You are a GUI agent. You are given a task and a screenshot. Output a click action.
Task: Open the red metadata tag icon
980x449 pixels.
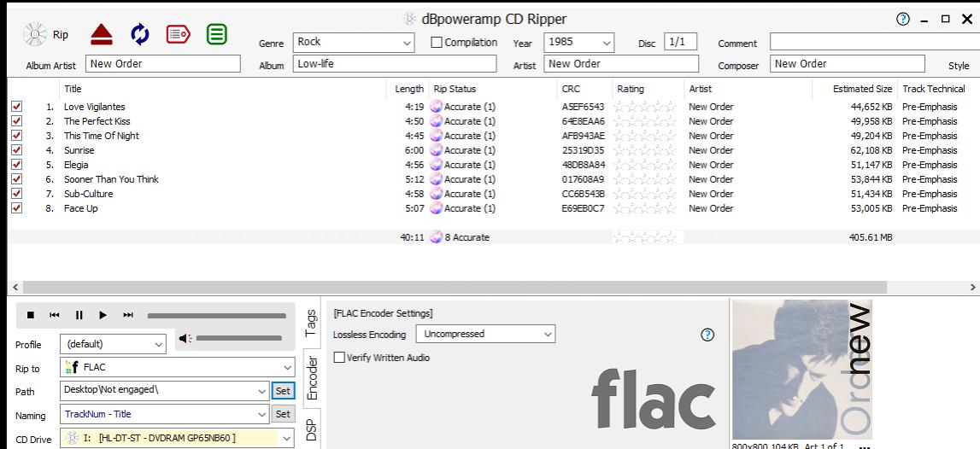pyautogui.click(x=177, y=35)
